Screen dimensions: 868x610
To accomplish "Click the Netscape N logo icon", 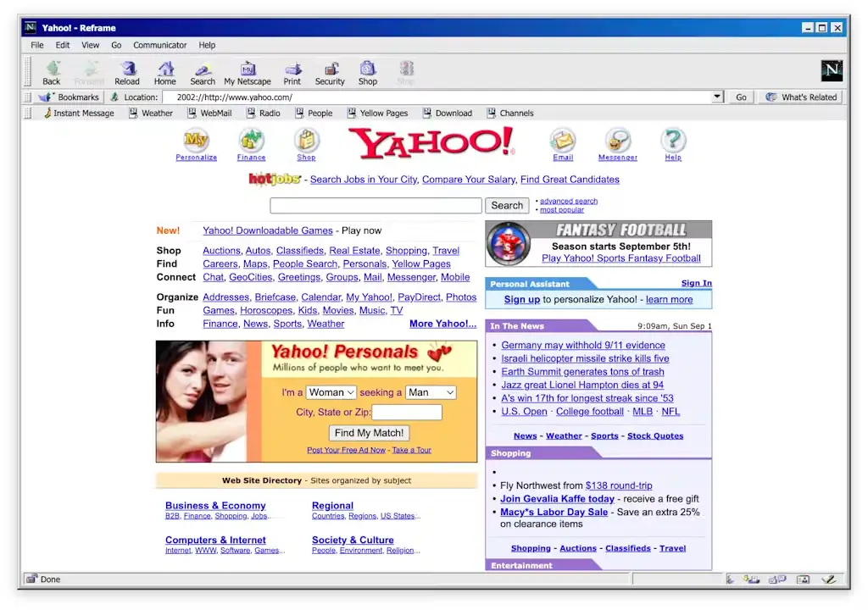I will tap(832, 70).
